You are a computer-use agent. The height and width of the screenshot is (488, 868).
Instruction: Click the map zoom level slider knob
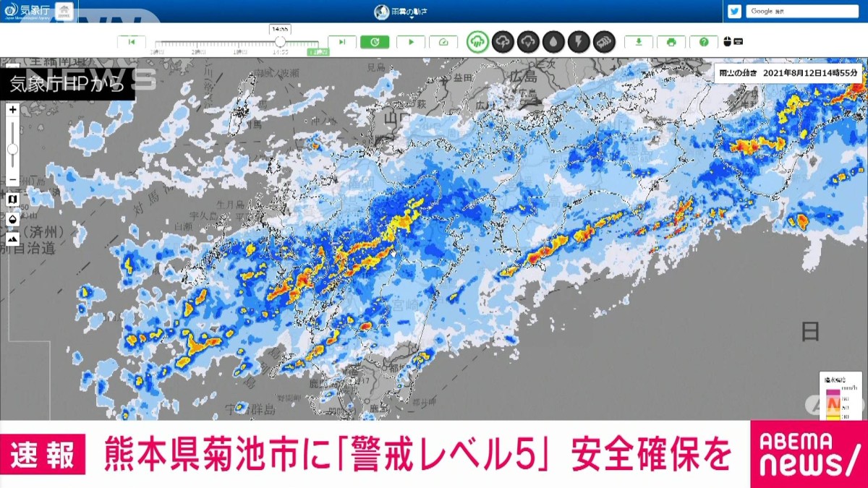(13, 149)
